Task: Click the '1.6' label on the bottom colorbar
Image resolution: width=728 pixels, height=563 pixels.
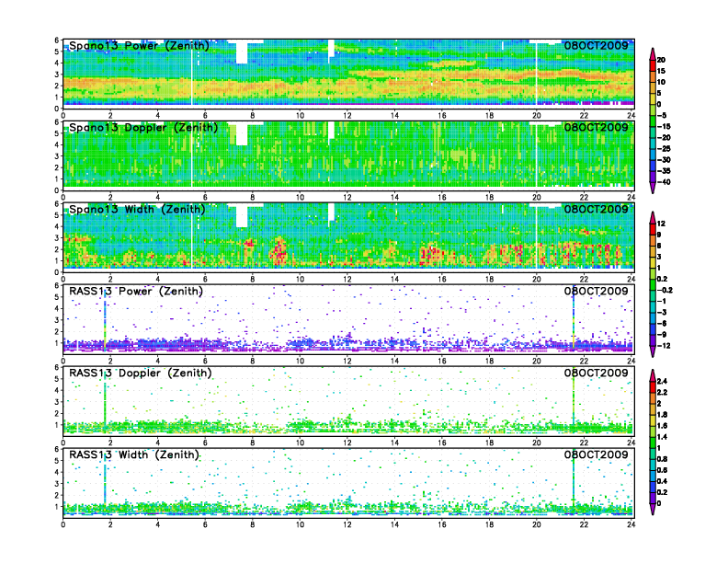Action: point(662,426)
